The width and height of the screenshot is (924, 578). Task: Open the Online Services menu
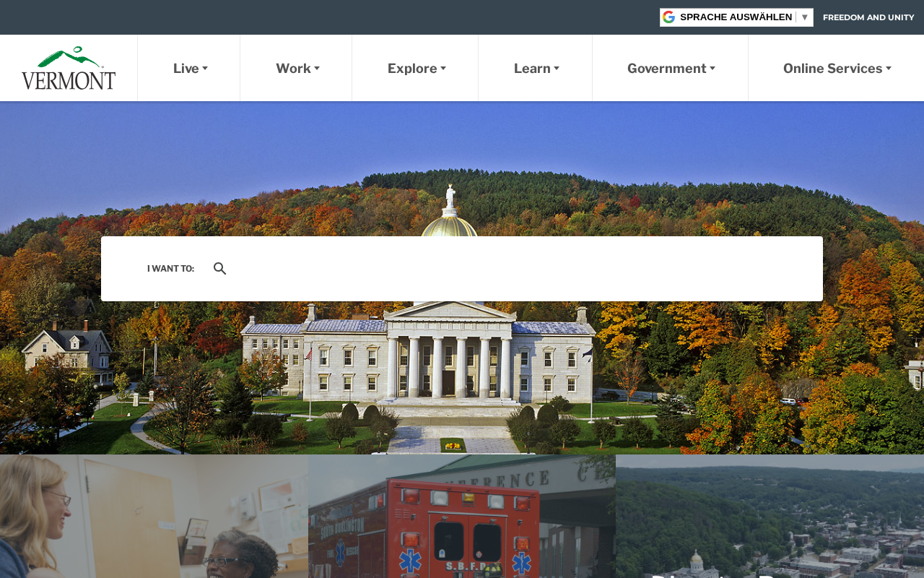837,69
